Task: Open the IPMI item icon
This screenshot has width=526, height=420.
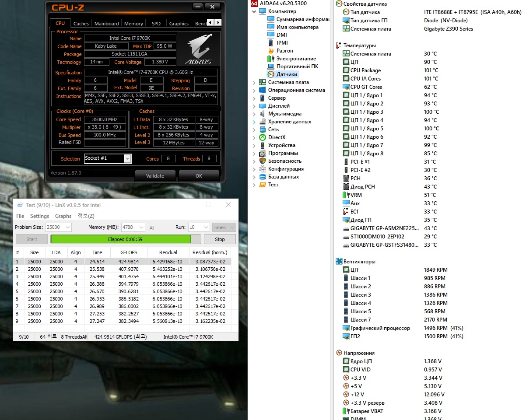Action: [271, 43]
